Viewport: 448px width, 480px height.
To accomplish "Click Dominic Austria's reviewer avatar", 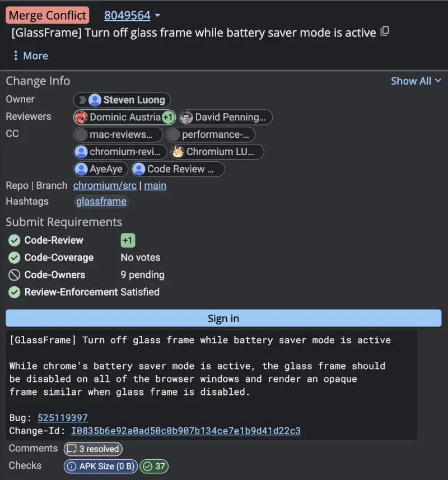I will 81,117.
